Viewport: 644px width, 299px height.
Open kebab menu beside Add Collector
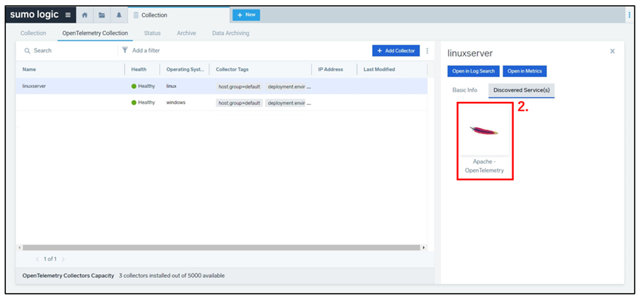(427, 51)
